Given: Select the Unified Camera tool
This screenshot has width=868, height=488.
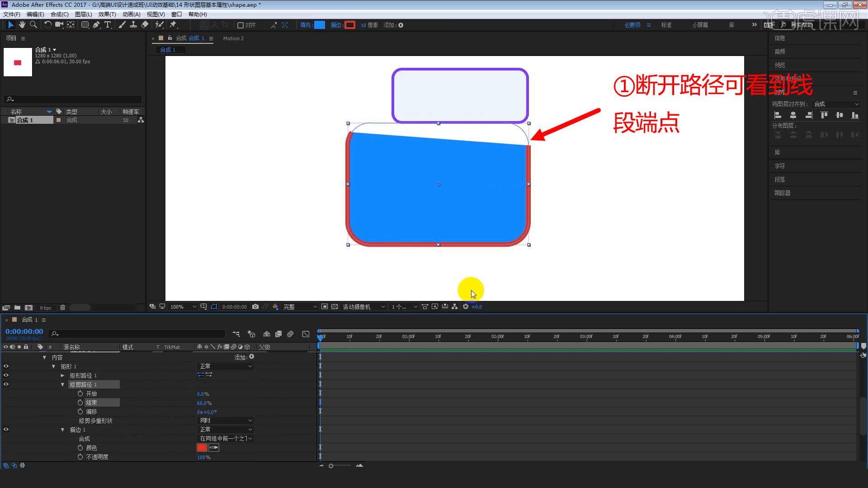Looking at the screenshot, I should pyautogui.click(x=59, y=25).
